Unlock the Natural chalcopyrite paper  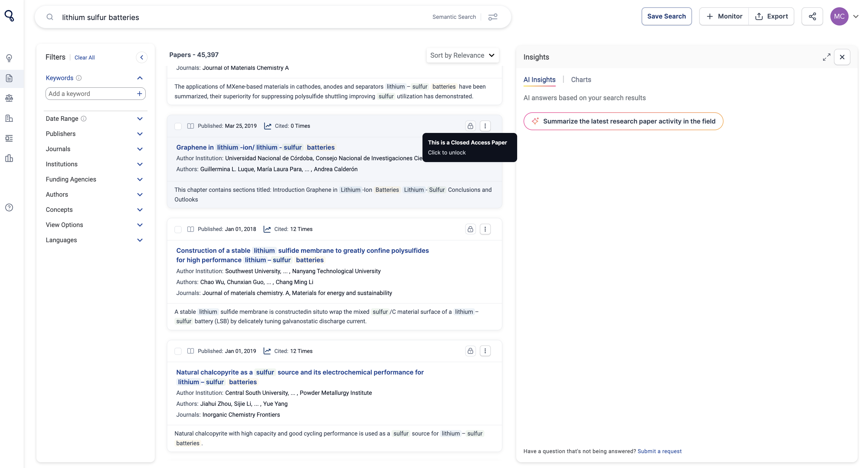[470, 351]
